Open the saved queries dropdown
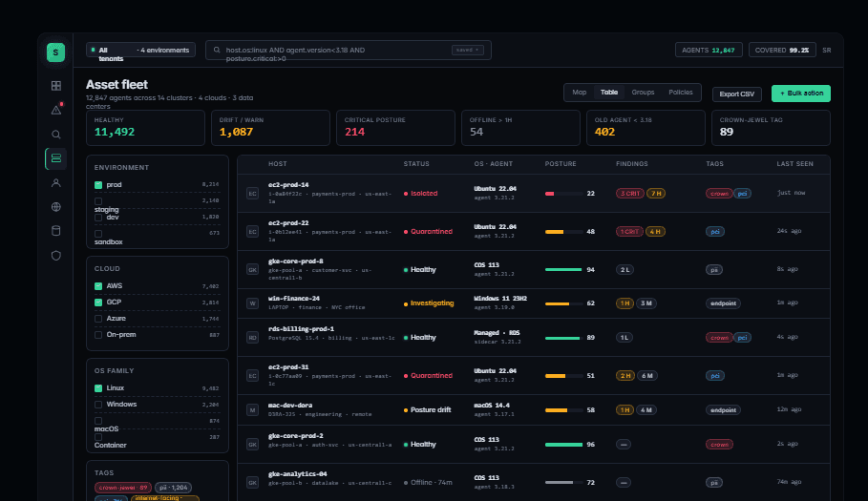This screenshot has height=501, width=868. (468, 50)
